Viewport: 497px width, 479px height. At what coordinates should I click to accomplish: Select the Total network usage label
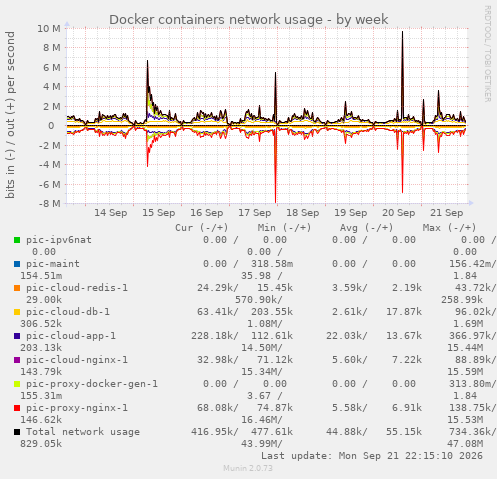click(83, 432)
